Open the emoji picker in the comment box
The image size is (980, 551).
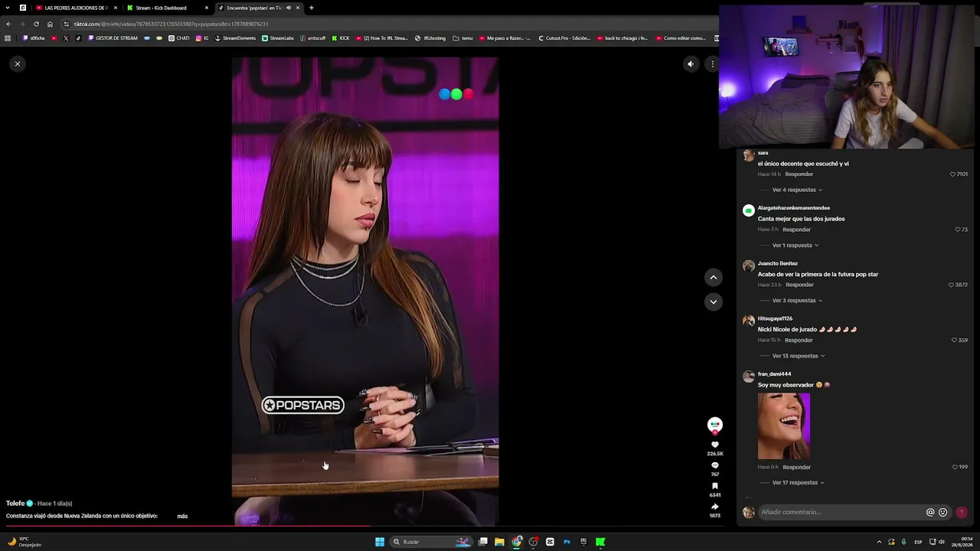[x=943, y=513]
